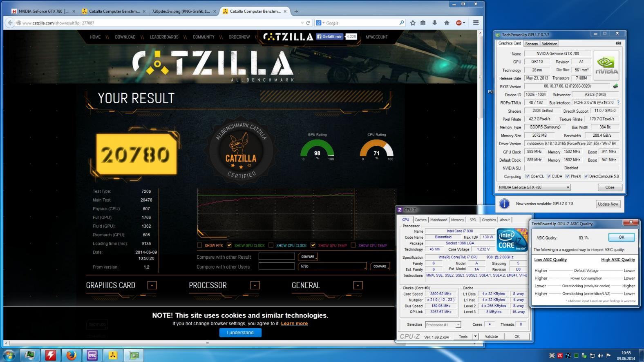The width and height of the screenshot is (644, 362).
Task: Click the page's horizontal scrollbar
Action: pos(207,343)
